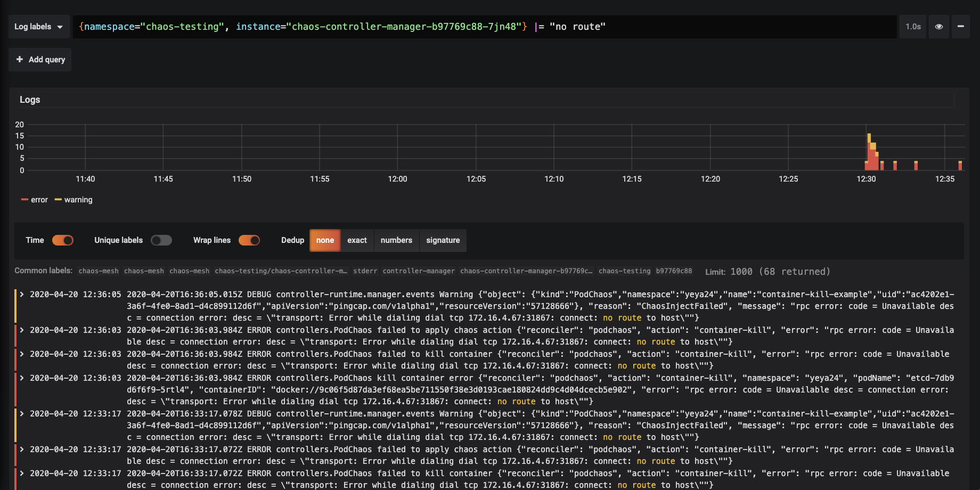The image size is (980, 490).
Task: Disable the Wrap lines toggle
Action: 249,240
